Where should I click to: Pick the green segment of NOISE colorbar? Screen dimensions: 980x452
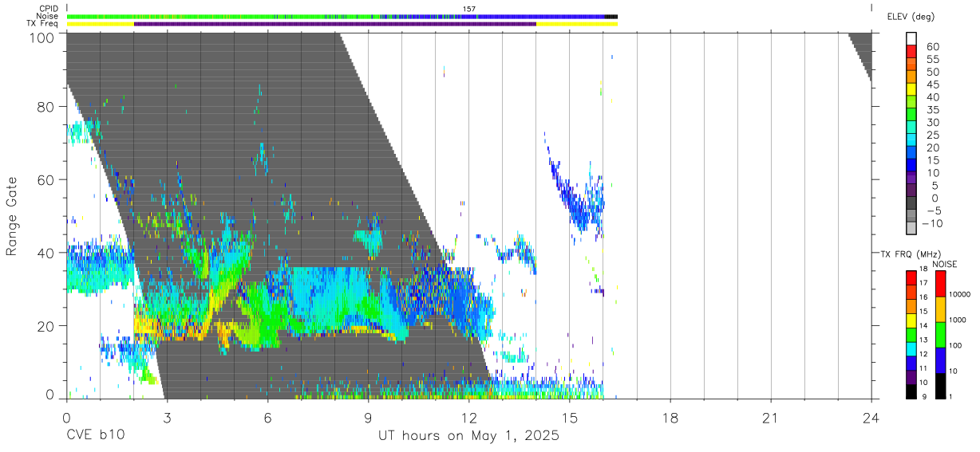(x=940, y=335)
